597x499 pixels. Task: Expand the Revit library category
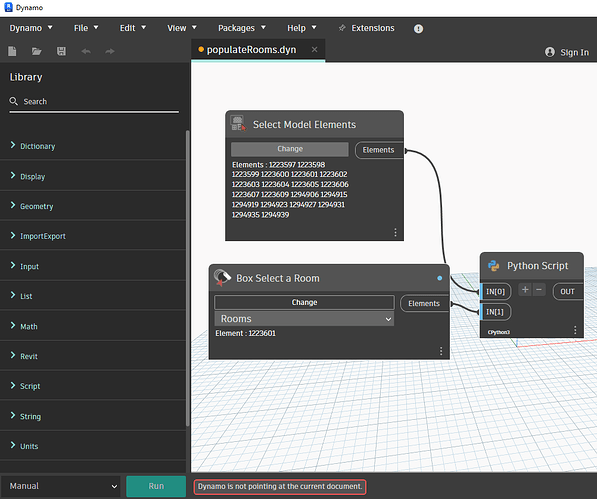click(x=29, y=356)
